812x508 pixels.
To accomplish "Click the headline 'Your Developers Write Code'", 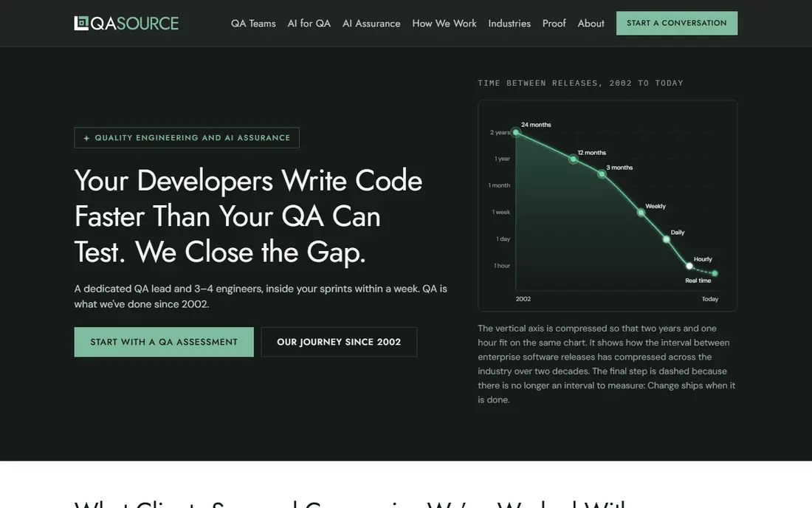I will pos(248,181).
